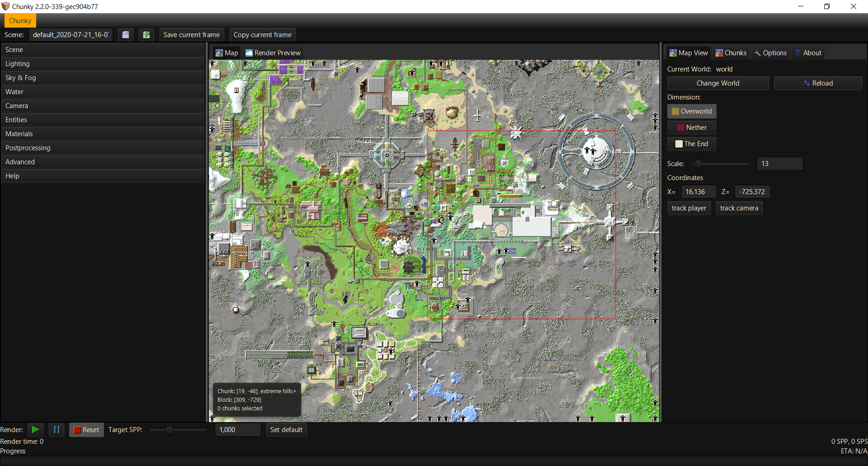
Task: Click the Scene name input field
Action: pyautogui.click(x=71, y=35)
